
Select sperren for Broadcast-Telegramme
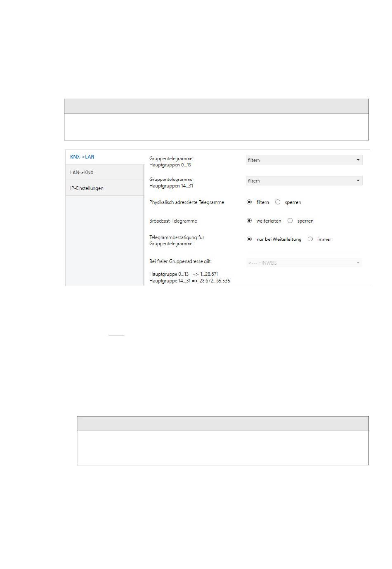click(x=290, y=221)
